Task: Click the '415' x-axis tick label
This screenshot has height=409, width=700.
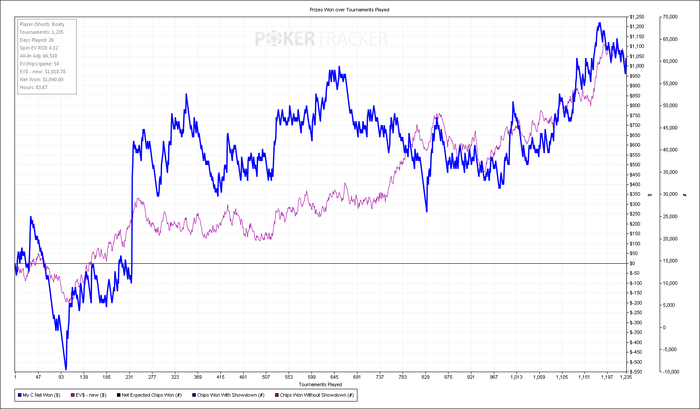Action: 220,377
